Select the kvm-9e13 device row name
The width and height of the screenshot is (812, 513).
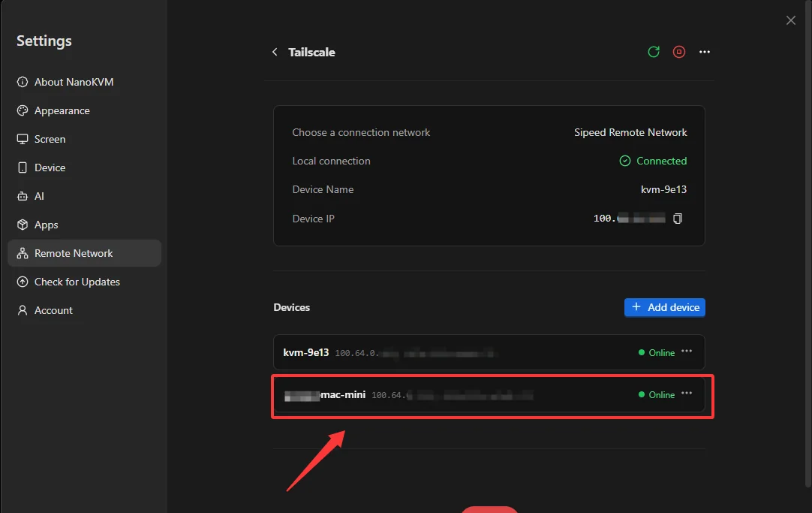coord(306,352)
